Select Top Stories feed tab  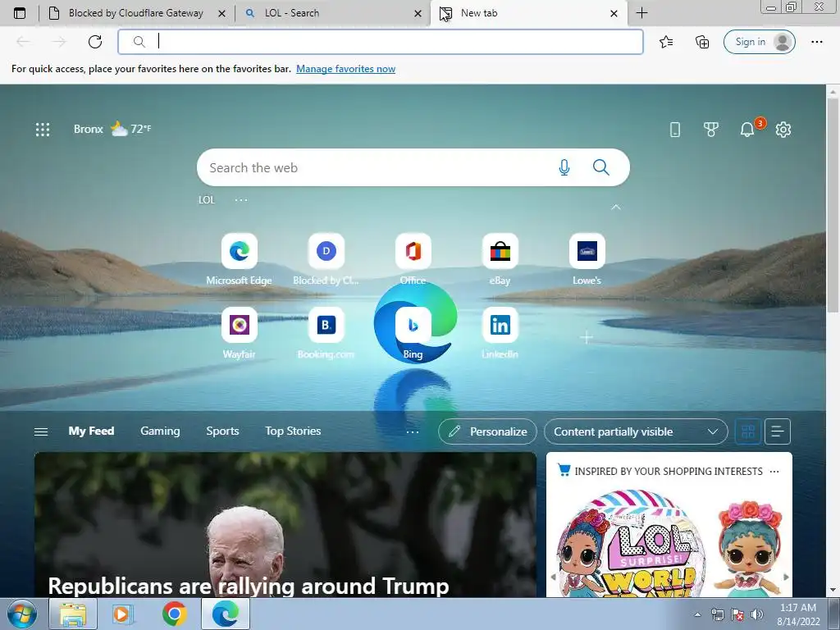293,431
